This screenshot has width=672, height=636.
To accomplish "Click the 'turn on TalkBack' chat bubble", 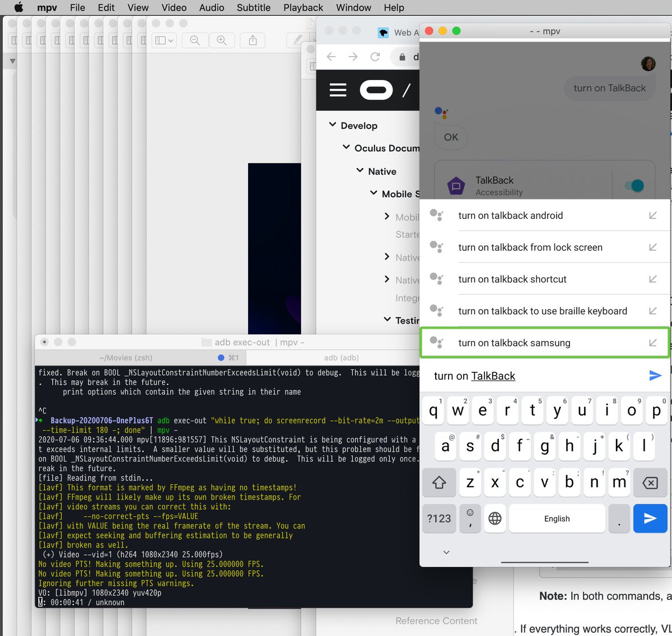I will click(609, 88).
